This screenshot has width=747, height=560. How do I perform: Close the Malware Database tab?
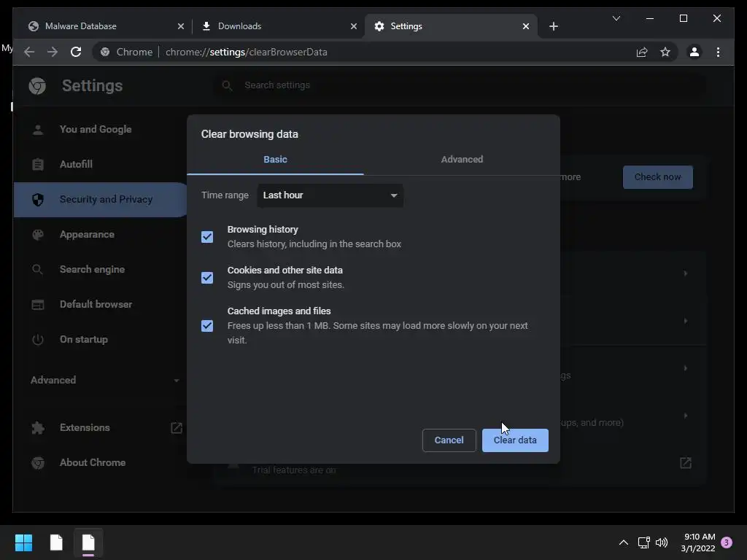(x=181, y=26)
